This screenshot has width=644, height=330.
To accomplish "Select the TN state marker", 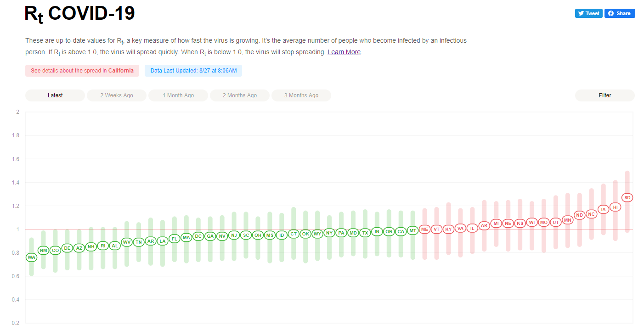I will click(139, 242).
